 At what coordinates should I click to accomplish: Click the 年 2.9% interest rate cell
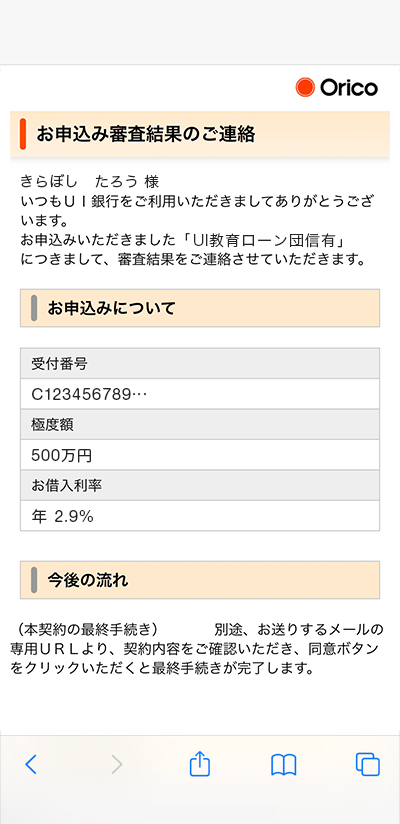point(200,516)
